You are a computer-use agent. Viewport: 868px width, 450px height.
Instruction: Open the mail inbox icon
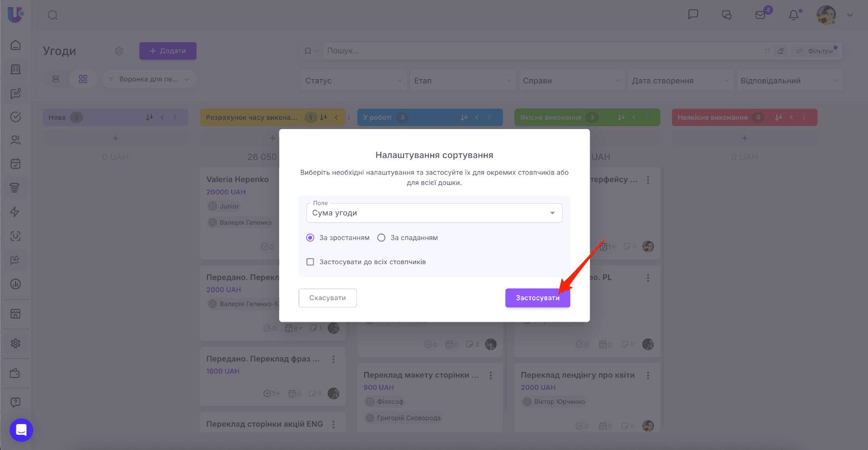pyautogui.click(x=761, y=15)
